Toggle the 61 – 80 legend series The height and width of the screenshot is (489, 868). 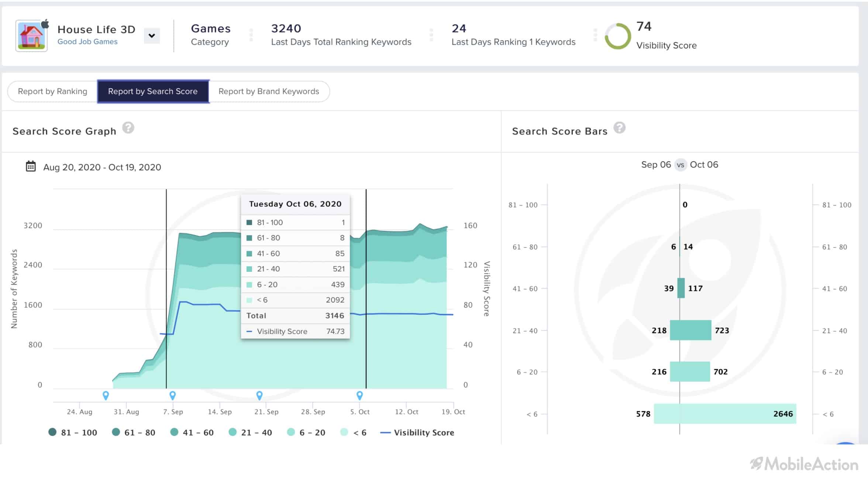(134, 432)
